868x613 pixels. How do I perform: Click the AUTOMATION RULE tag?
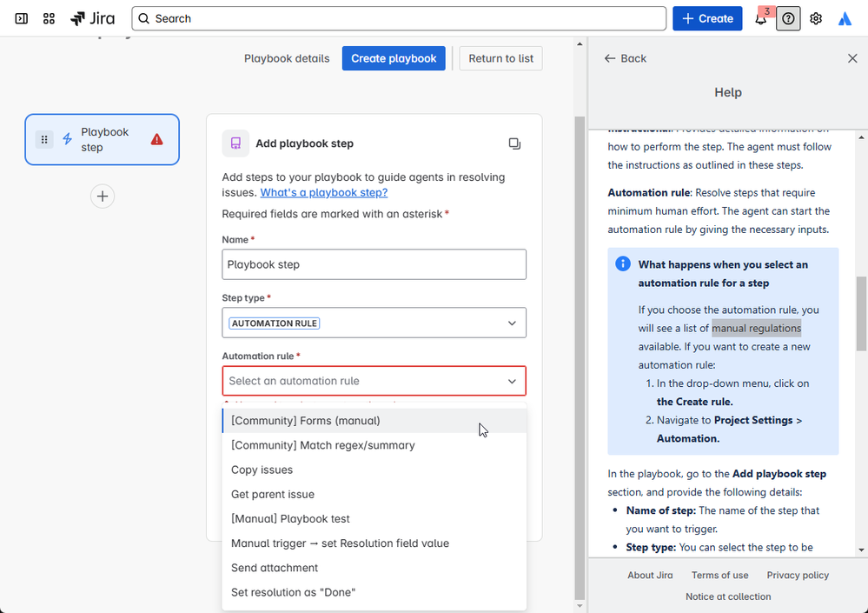(x=274, y=323)
